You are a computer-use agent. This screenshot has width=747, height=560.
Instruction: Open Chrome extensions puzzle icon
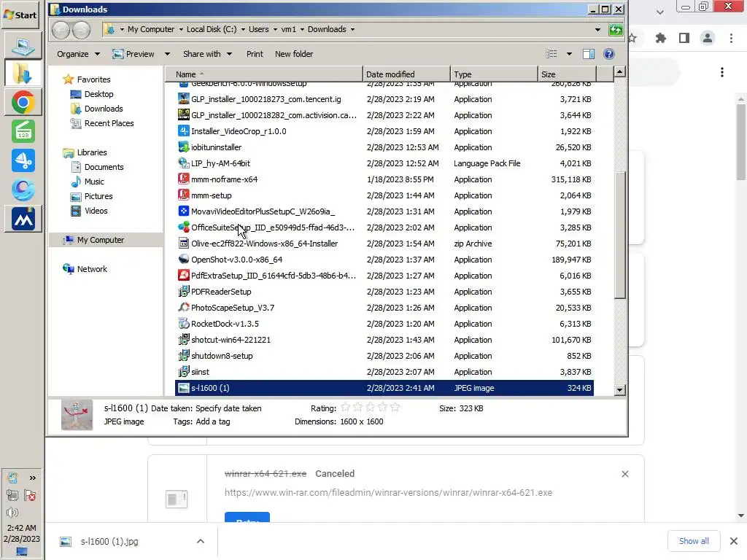[661, 38]
